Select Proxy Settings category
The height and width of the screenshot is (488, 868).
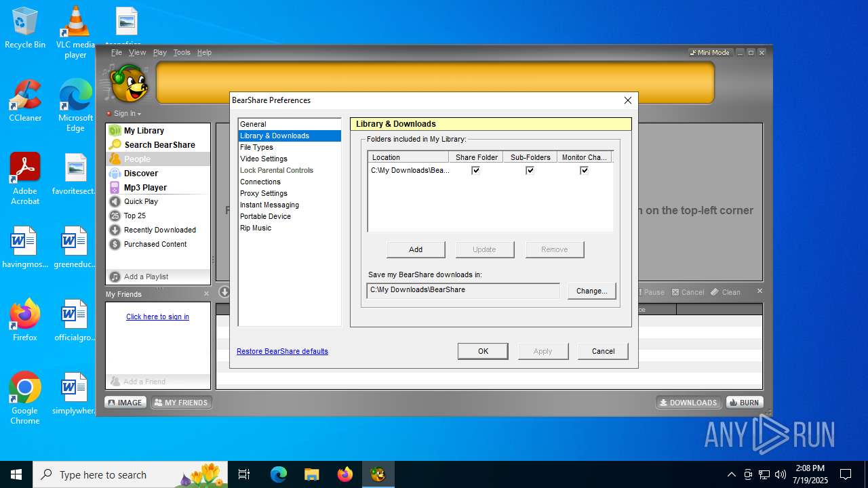pos(290,193)
